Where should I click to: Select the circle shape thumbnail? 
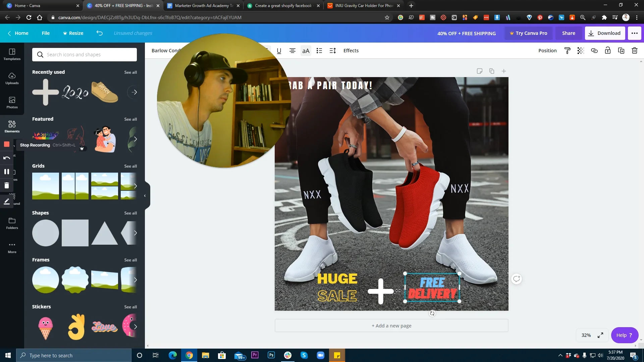coord(46,233)
